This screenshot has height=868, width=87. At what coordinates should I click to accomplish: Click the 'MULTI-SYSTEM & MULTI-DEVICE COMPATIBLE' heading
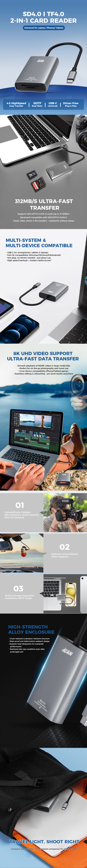39,243
